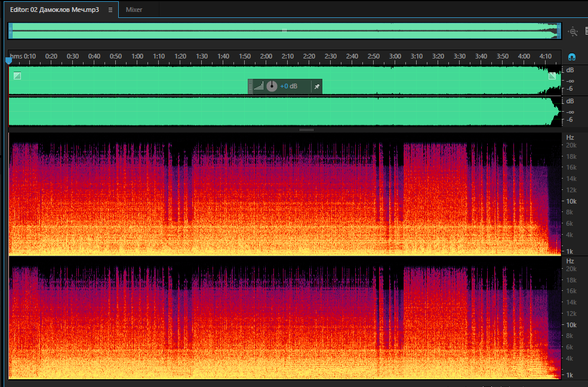
Task: Click 3:00 on the time ruler
Action: tap(395, 56)
